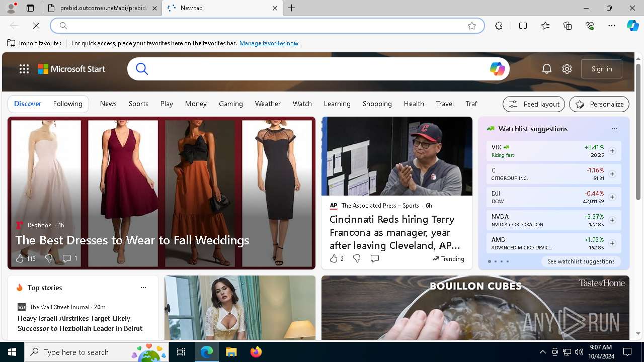The image size is (644, 362).
Task: Open the Shopping category
Action: (377, 104)
